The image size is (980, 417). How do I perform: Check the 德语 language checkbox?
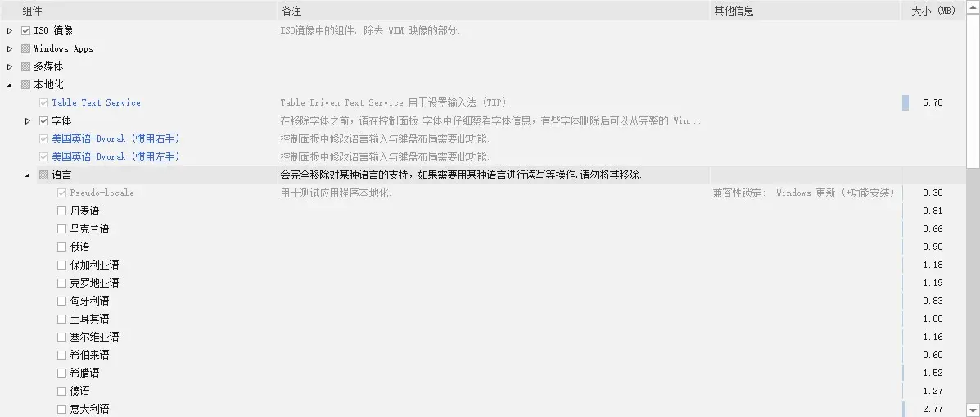pos(61,391)
